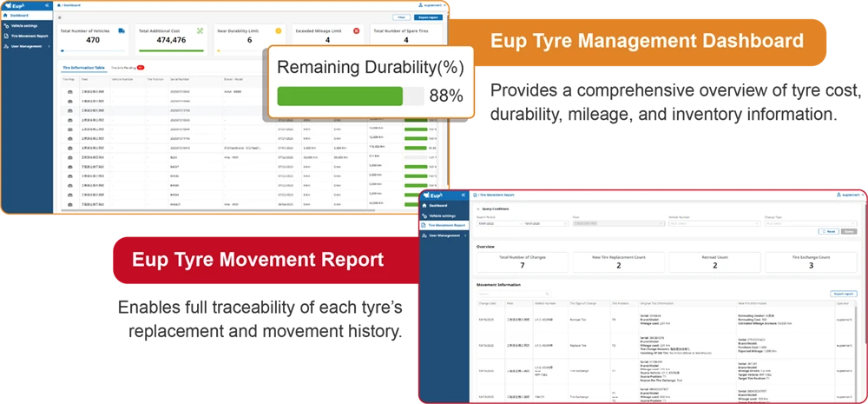Click the Remaining Durability 88% bar
The image size is (868, 404).
point(351,96)
